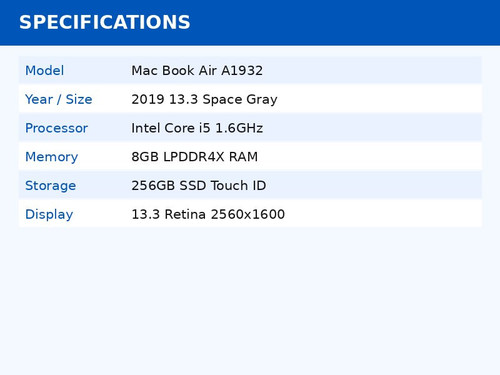Click the Intel Core i5 1.6GHz value

point(197,128)
